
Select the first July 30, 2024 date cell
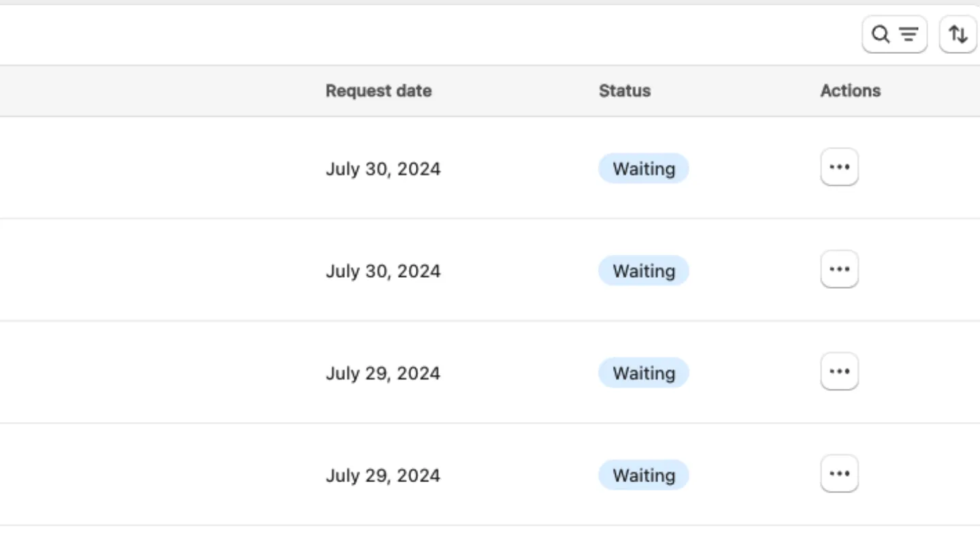click(x=383, y=169)
